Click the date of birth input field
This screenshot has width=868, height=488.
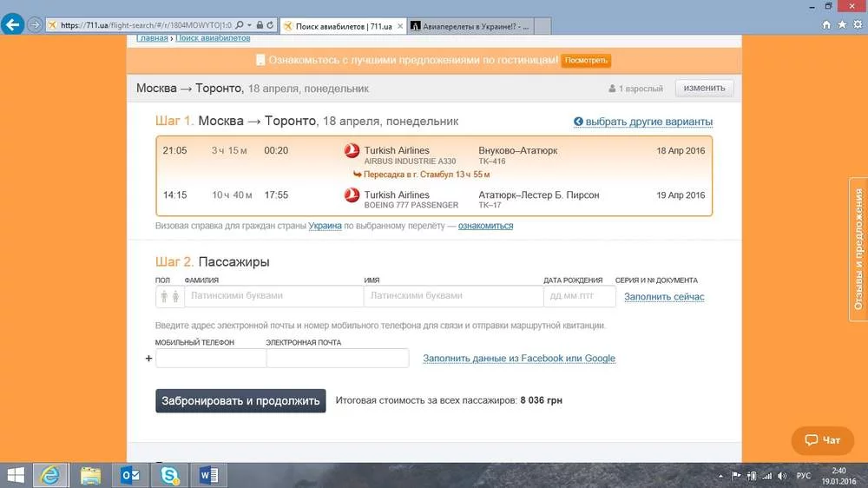[580, 296]
